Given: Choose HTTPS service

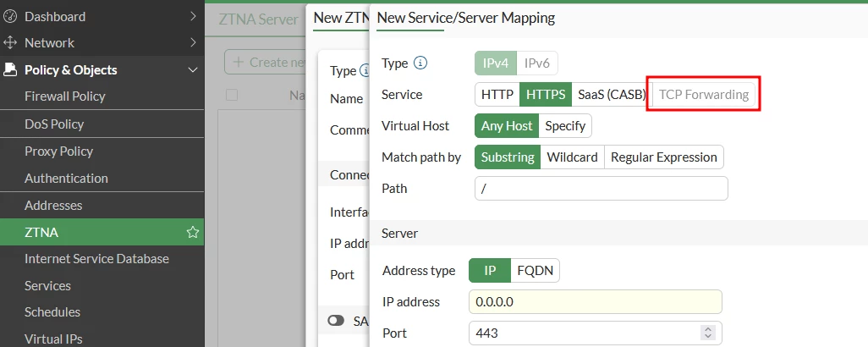Looking at the screenshot, I should point(546,95).
